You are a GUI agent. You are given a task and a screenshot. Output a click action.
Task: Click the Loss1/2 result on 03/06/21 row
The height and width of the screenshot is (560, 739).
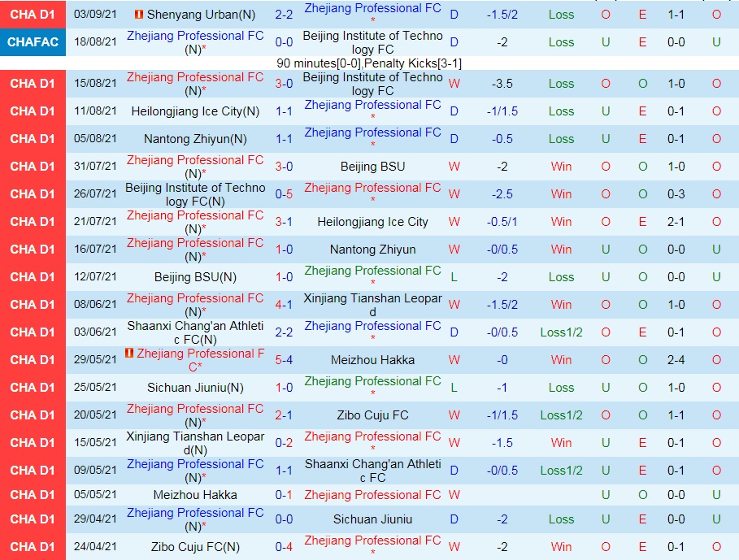pyautogui.click(x=561, y=332)
